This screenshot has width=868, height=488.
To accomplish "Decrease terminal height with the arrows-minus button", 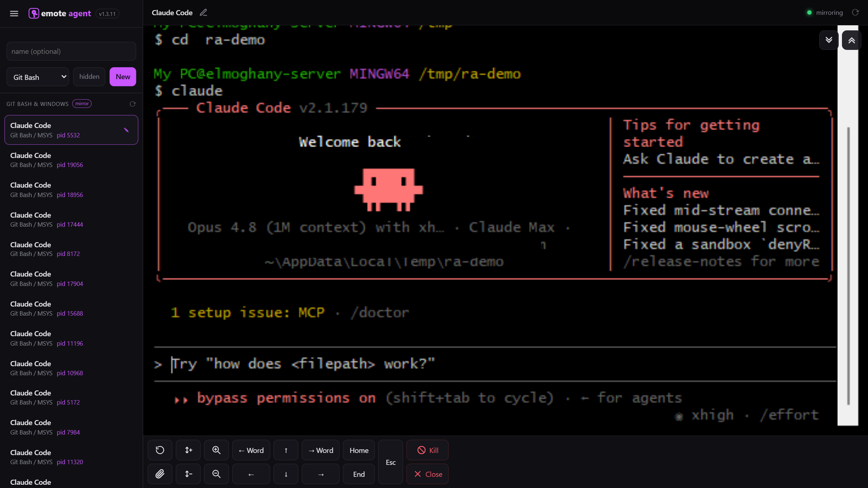I will tap(188, 474).
